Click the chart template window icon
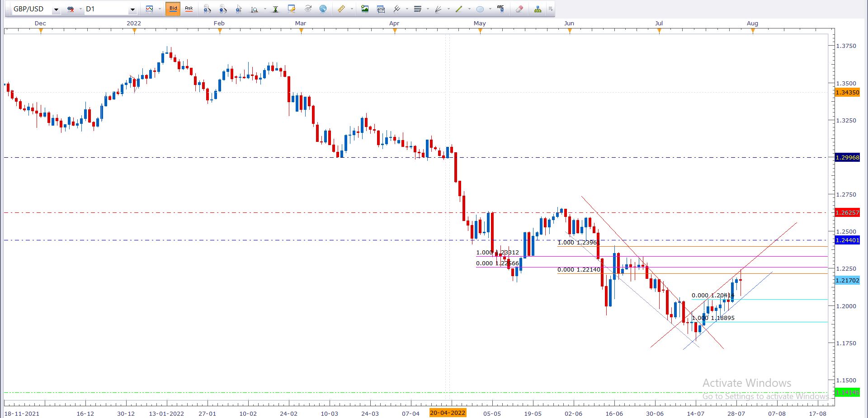Viewport: 868px width, 418px height. point(381,9)
